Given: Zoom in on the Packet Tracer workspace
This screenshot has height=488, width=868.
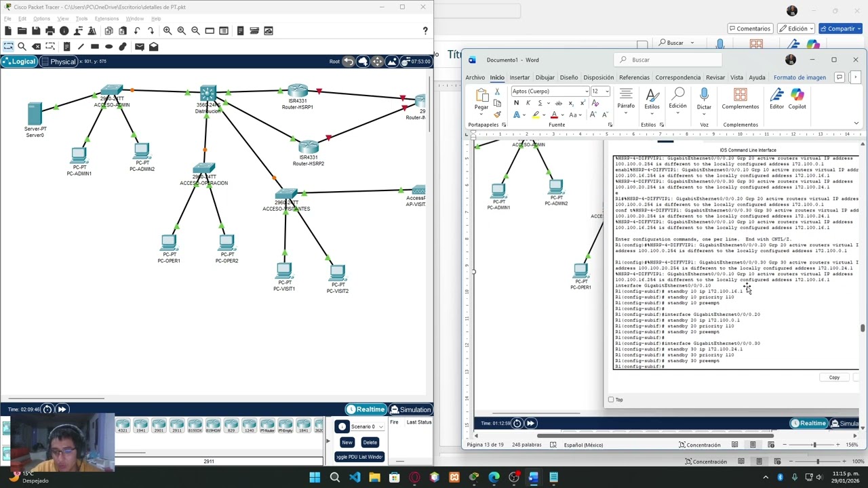Looking at the screenshot, I should tap(167, 30).
